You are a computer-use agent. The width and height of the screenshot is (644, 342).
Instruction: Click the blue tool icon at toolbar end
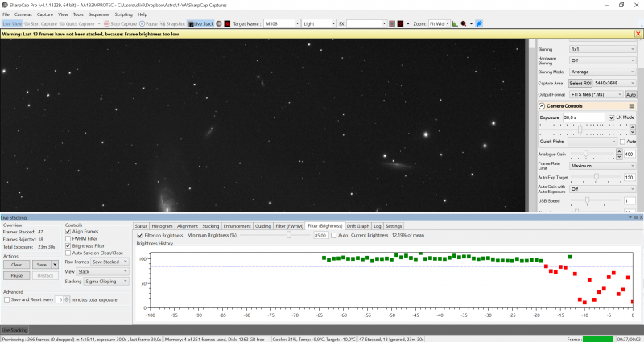point(479,24)
